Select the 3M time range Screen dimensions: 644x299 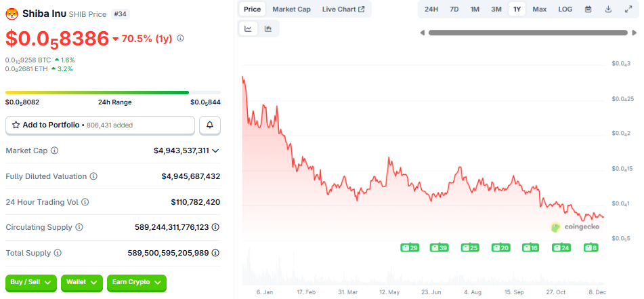pos(496,9)
